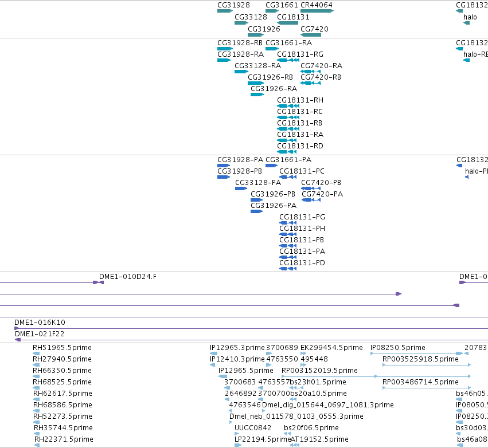Select BAC clone DME1-021F22
Screen dimensions: 488x448
[x=252, y=340]
